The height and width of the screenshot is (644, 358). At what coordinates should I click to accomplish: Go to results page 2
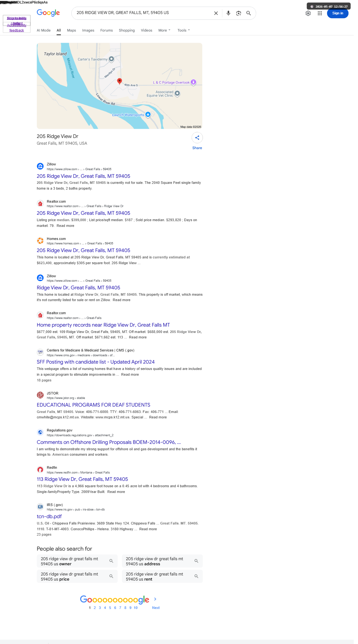pyautogui.click(x=95, y=608)
